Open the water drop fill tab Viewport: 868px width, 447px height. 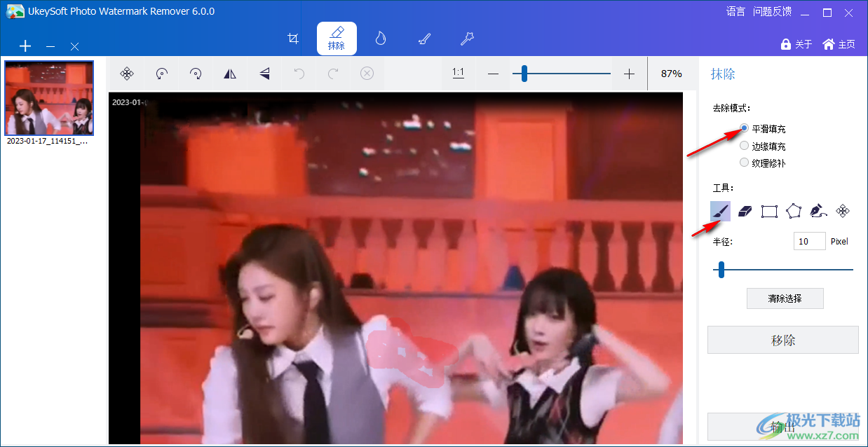[381, 39]
